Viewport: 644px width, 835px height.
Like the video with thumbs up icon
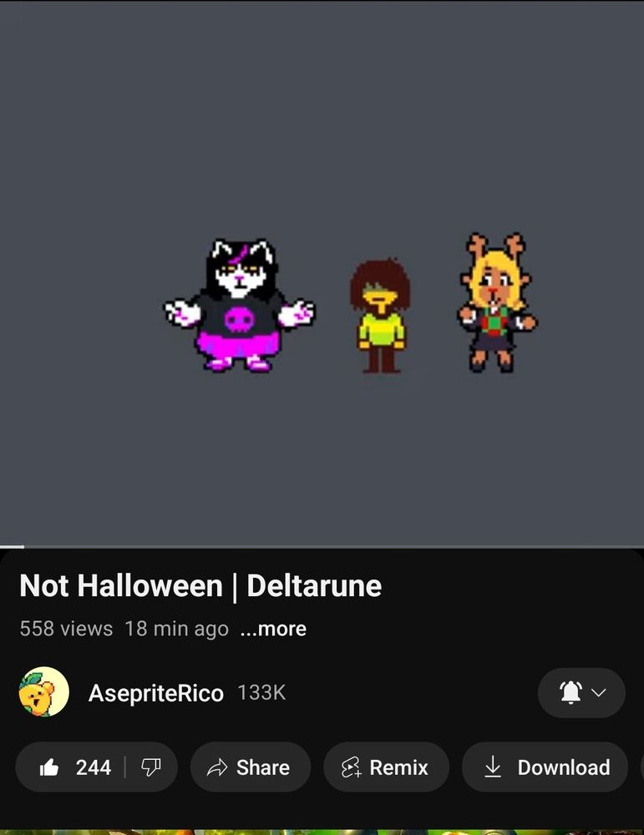[49, 767]
